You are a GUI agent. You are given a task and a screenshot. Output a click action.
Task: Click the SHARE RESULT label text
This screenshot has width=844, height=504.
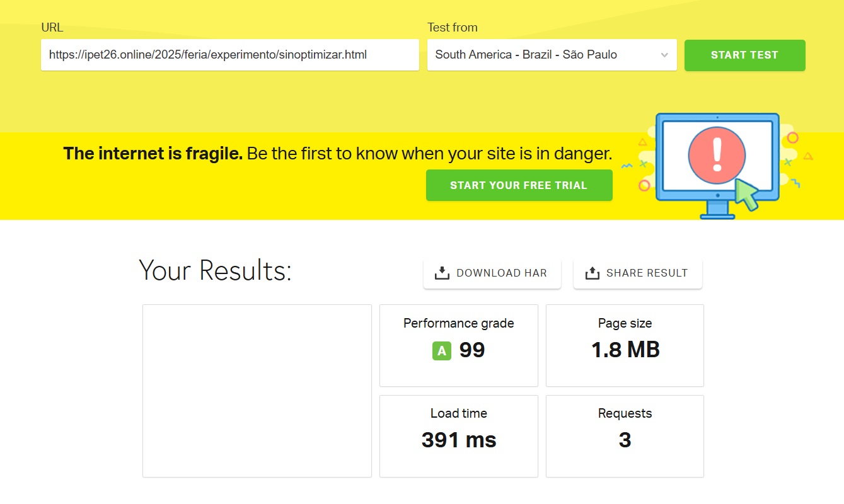click(x=647, y=273)
